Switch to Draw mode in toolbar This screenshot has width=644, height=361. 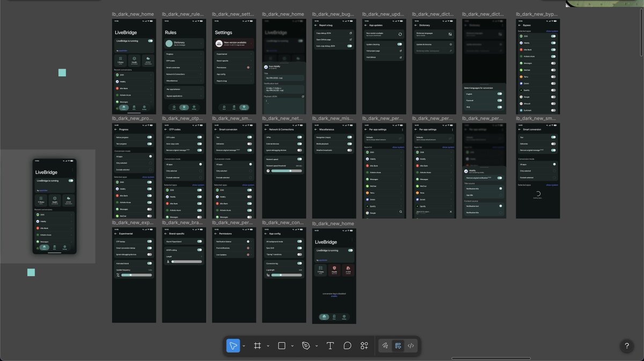385,346
